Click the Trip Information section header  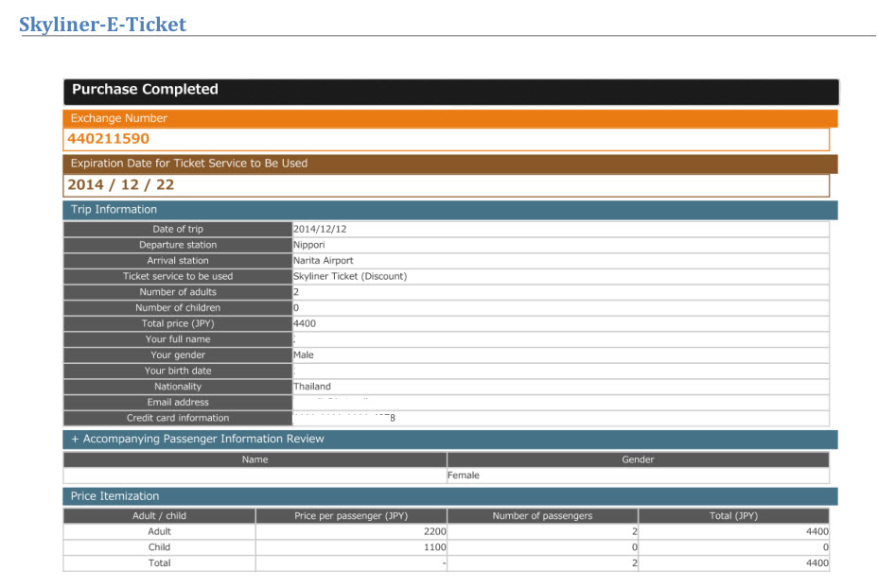click(x=450, y=210)
